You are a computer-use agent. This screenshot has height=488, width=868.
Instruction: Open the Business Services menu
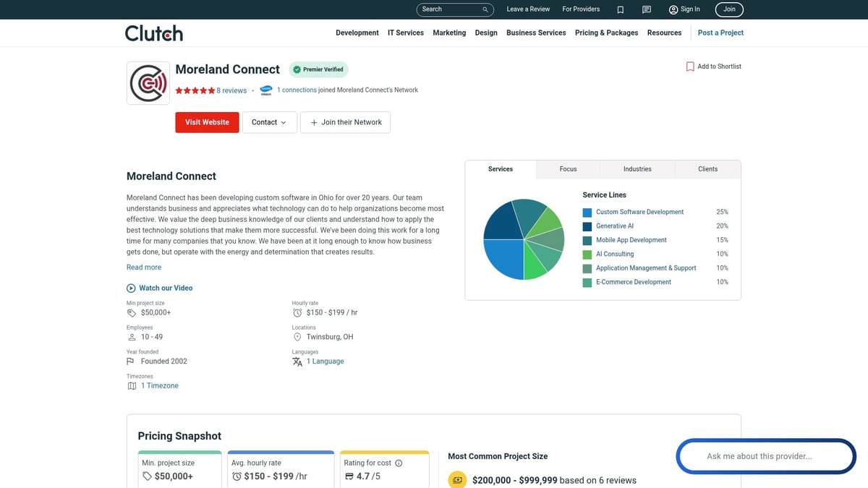pyautogui.click(x=536, y=33)
